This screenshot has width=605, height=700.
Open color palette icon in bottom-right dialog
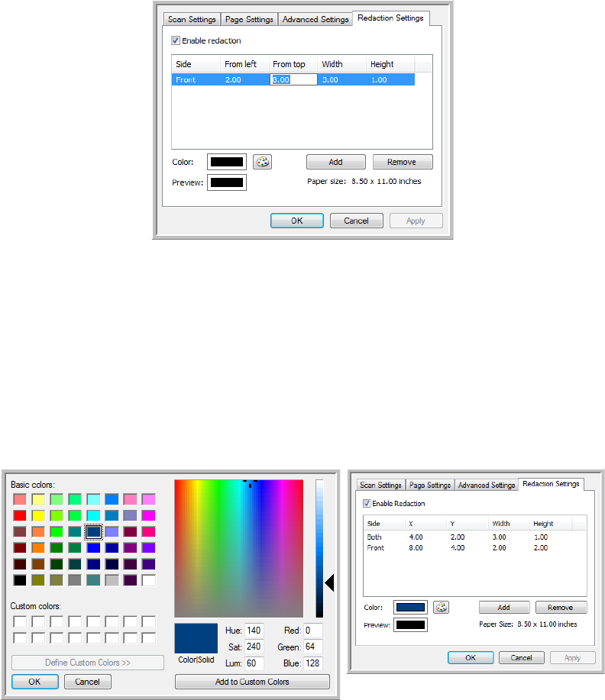click(441, 607)
